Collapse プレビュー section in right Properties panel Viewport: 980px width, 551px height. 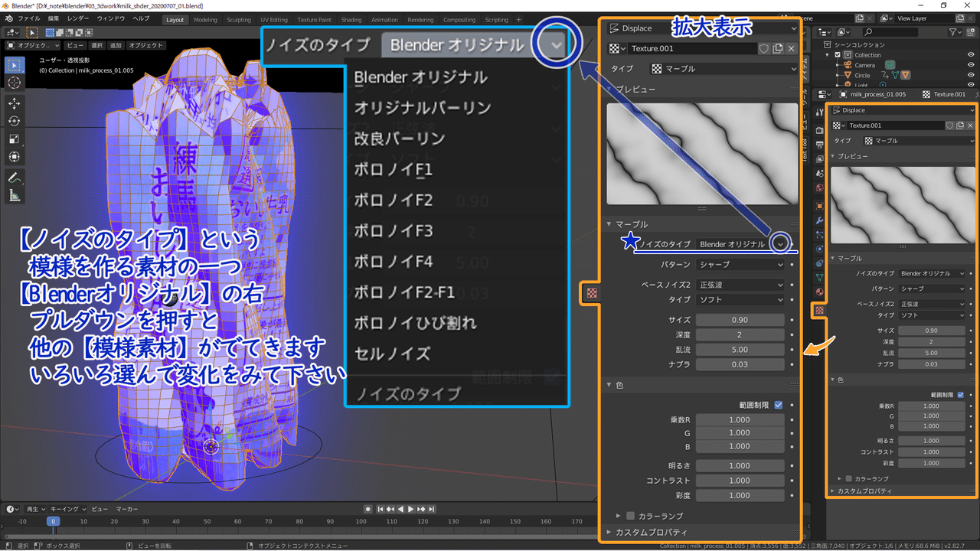[x=852, y=156]
